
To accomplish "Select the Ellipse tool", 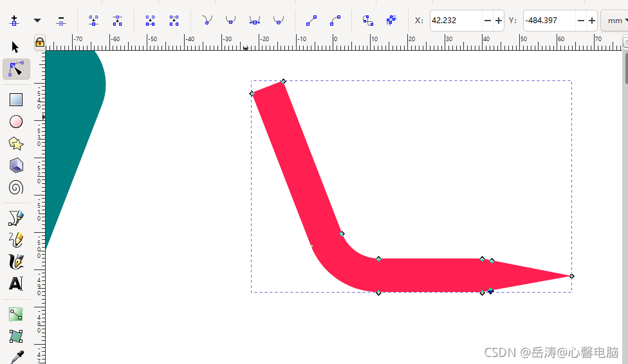I will click(x=16, y=122).
